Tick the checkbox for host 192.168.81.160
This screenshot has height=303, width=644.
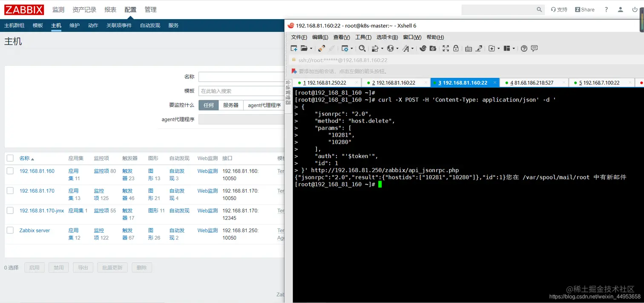tap(10, 171)
